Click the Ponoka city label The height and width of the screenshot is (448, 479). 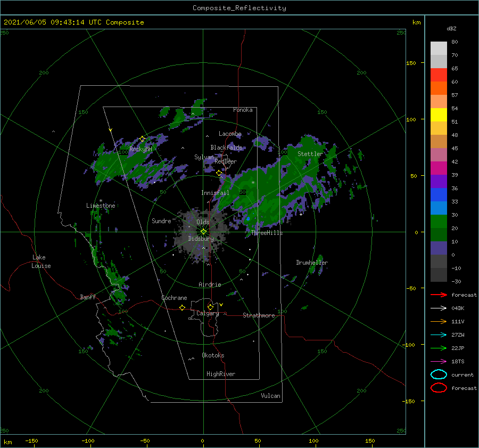[x=243, y=110]
